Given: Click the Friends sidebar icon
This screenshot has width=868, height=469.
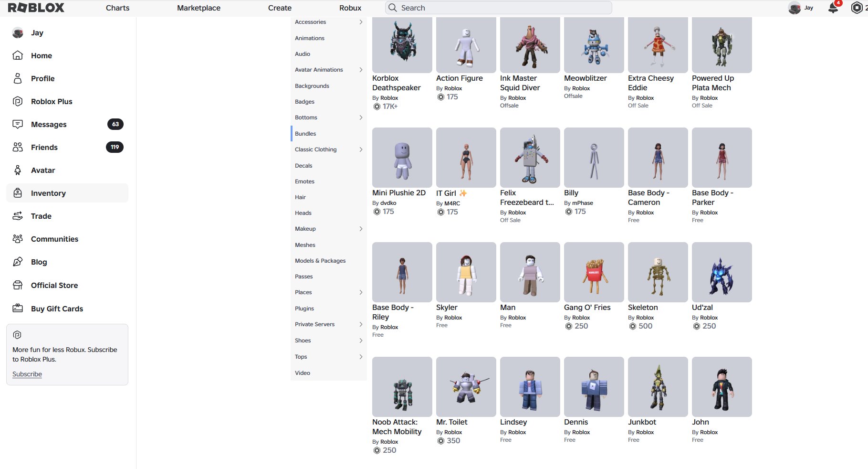Looking at the screenshot, I should tap(18, 147).
